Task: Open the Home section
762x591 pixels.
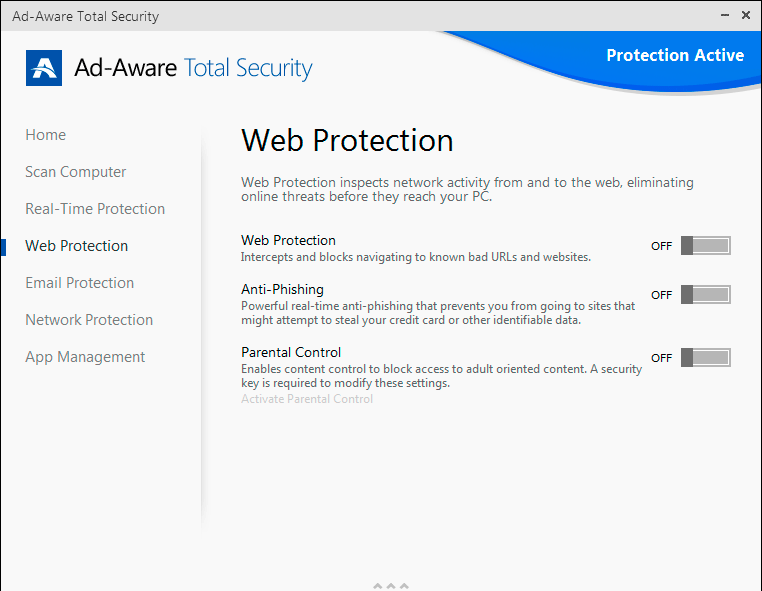Action: click(46, 135)
